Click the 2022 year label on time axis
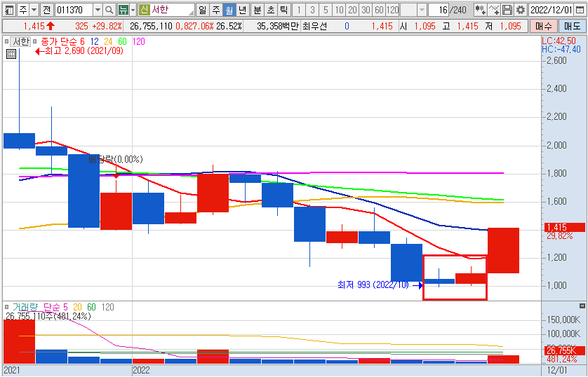588x377 pixels. [141, 370]
